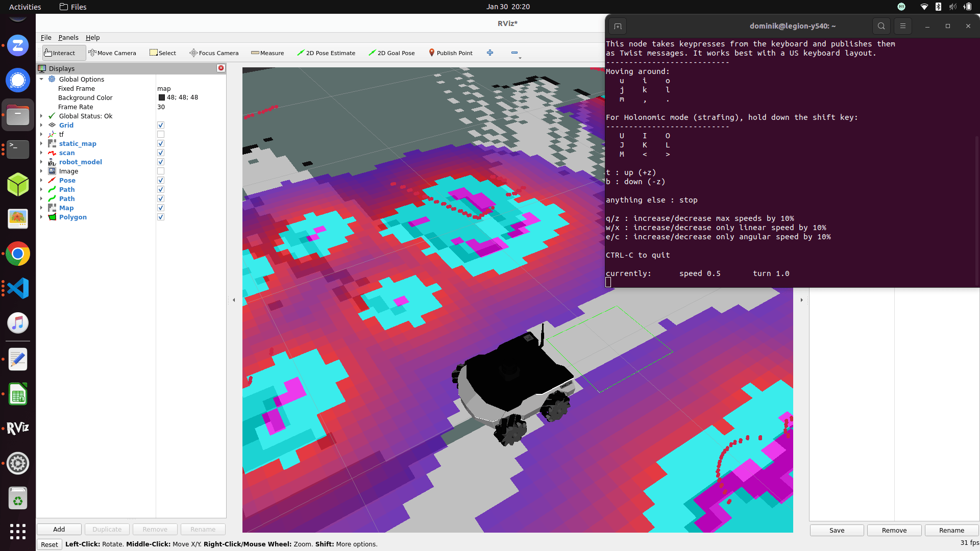Screen dimensions: 980x551
Task: Click the Background Color swatch
Action: pos(162,98)
